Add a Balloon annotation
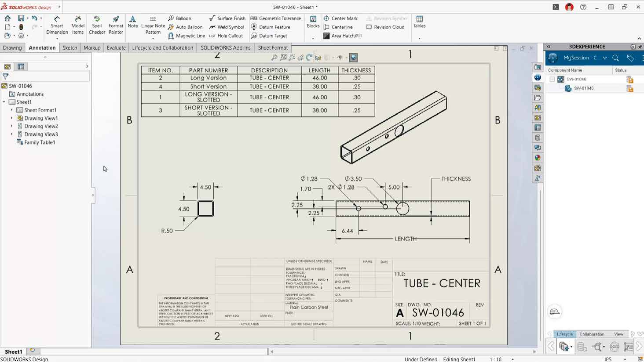This screenshot has width=644, height=362. 179,18
